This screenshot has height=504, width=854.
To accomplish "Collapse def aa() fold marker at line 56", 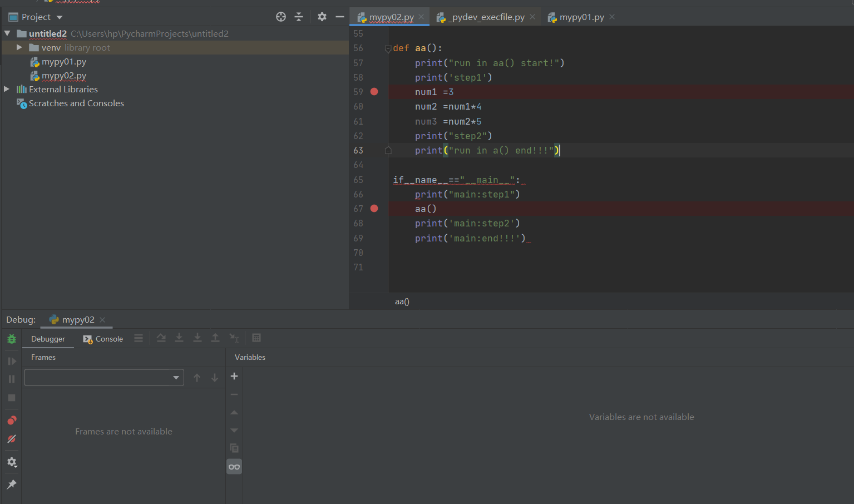I will pos(388,48).
